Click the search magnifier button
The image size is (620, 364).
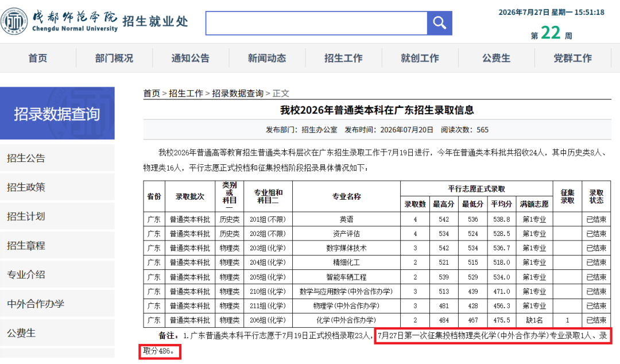[x=439, y=23]
